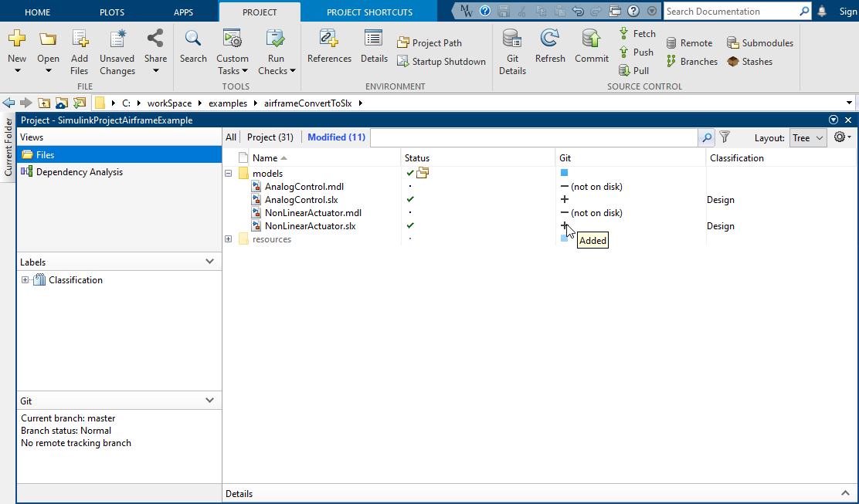
Task: Open the view settings gear menu
Action: click(x=842, y=137)
